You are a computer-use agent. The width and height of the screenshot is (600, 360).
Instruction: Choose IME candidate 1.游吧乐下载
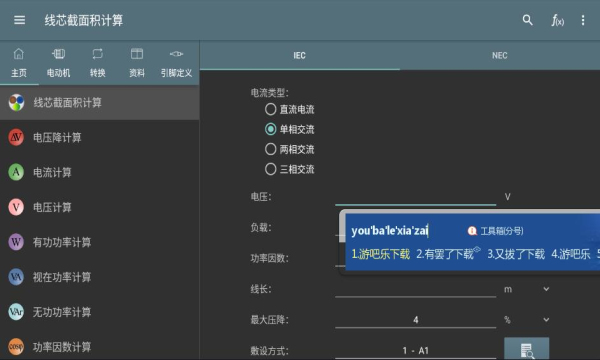[x=381, y=254]
